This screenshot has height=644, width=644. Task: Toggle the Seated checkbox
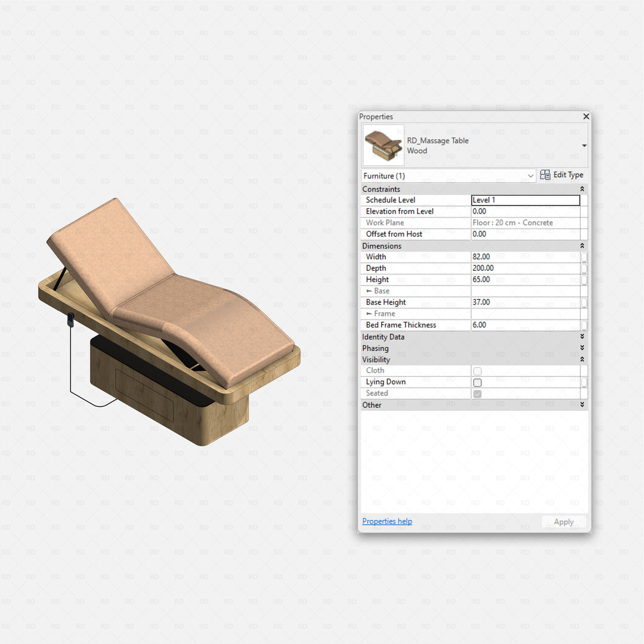[477, 394]
